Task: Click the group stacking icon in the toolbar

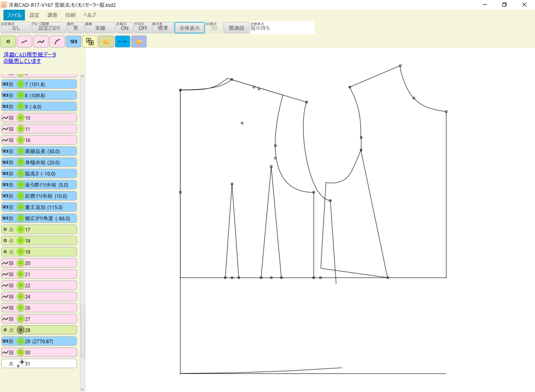Action: click(90, 41)
